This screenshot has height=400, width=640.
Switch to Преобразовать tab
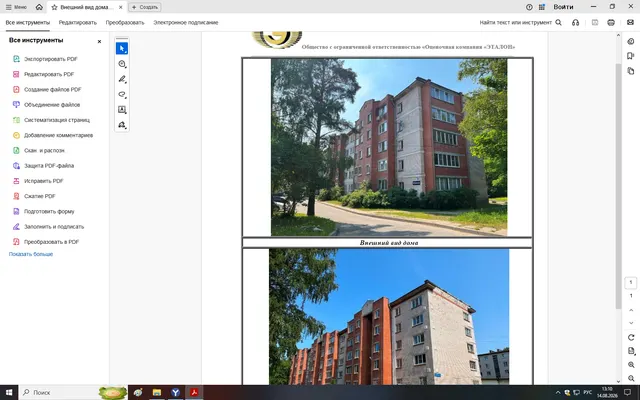click(125, 22)
